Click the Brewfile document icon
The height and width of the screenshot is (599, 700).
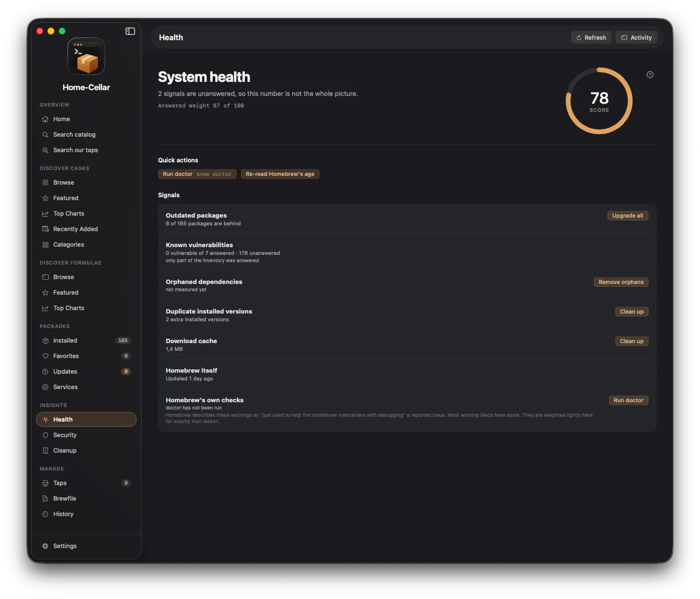pos(45,499)
